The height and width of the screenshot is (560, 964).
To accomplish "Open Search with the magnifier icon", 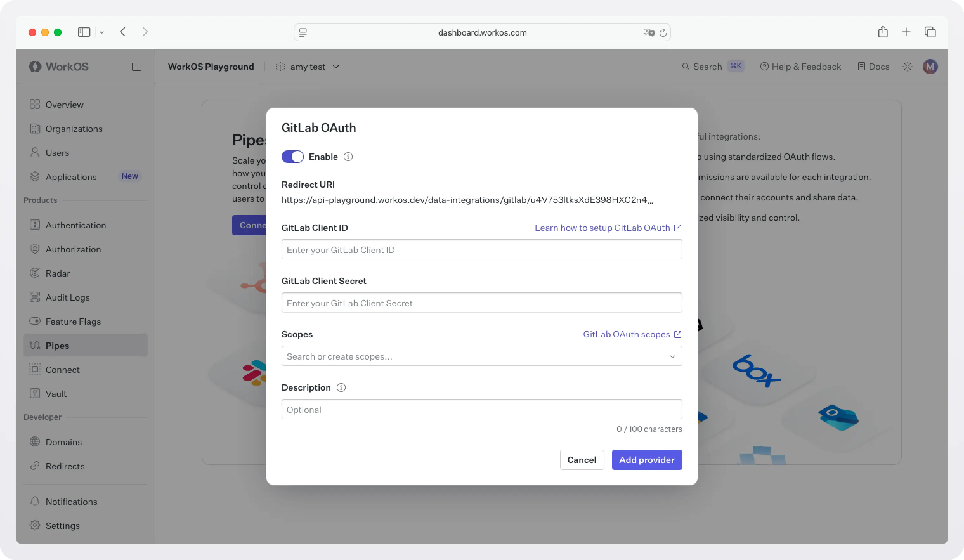I will [686, 66].
